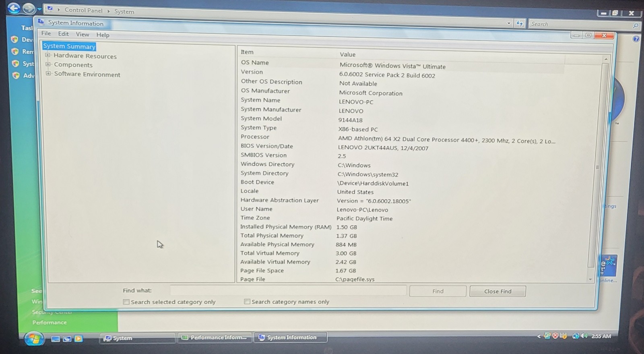
Task: Click the Find button
Action: coord(438,291)
